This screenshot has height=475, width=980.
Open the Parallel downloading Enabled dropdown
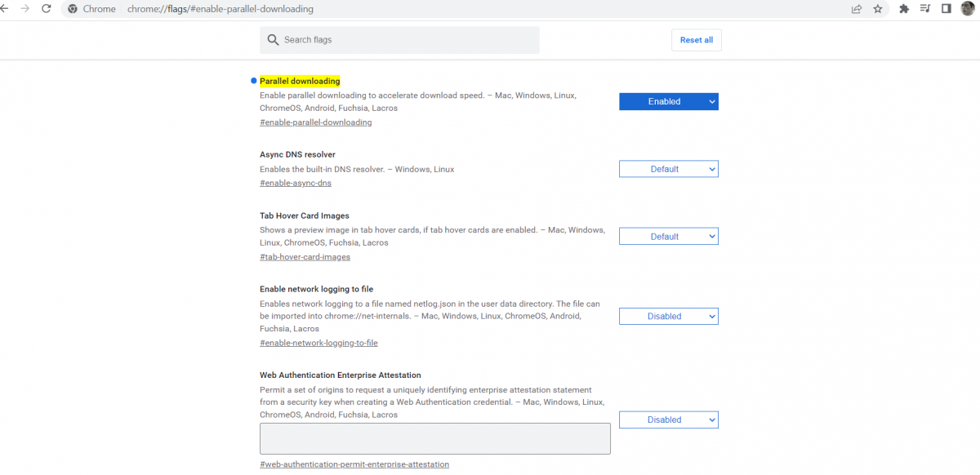(668, 102)
